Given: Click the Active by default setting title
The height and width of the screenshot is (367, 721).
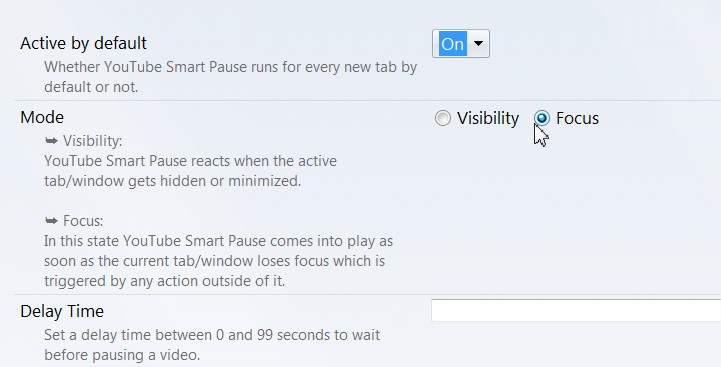Looking at the screenshot, I should coord(83,43).
